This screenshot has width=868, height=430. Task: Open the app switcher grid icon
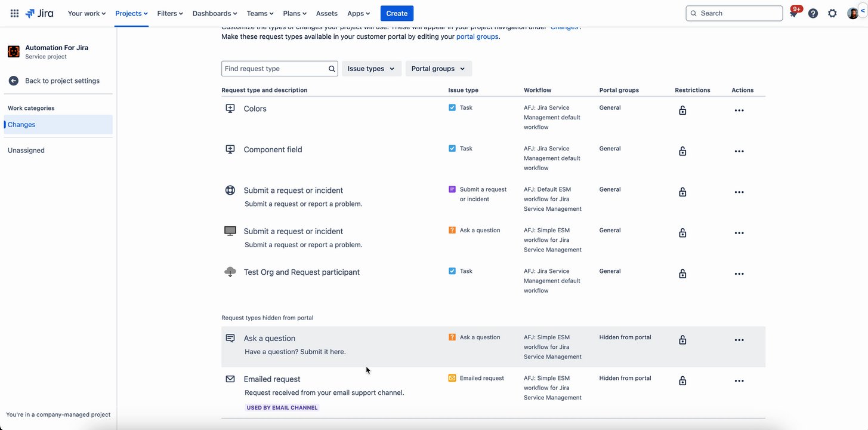pyautogui.click(x=14, y=13)
